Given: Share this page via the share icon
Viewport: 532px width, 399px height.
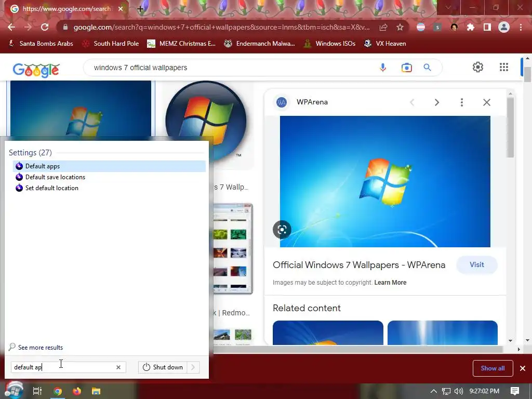Looking at the screenshot, I should click(383, 27).
